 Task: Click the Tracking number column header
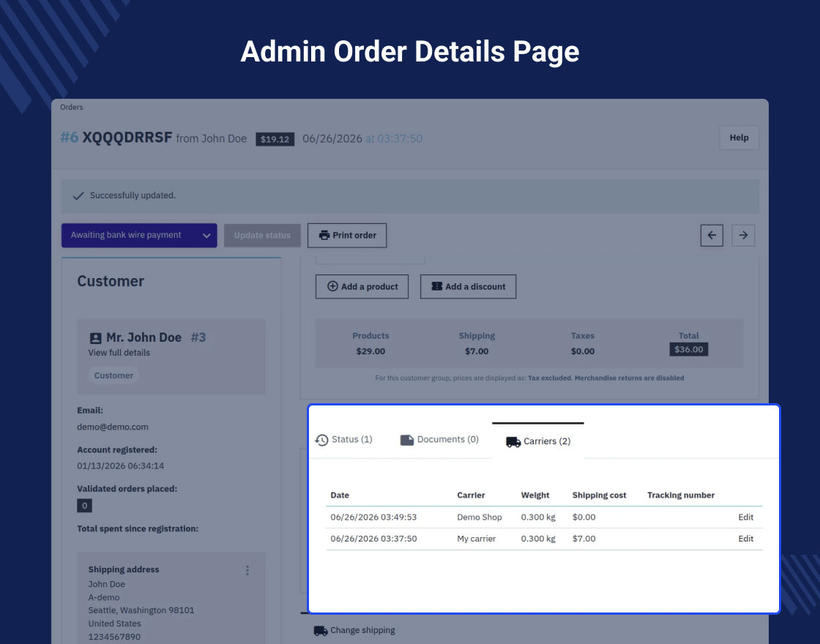(681, 495)
